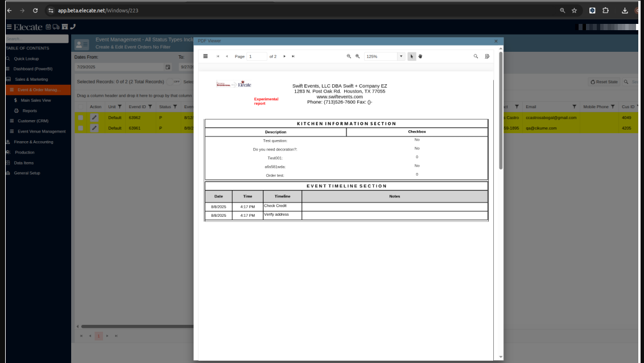The image size is (644, 363).
Task: Toggle the OFF switch beside Selected Records
Action: pyautogui.click(x=175, y=81)
